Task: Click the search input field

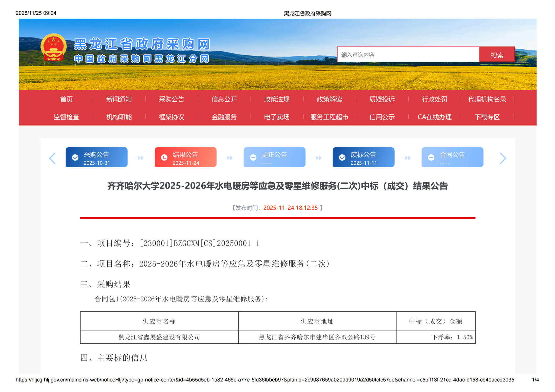Action: [x=408, y=55]
